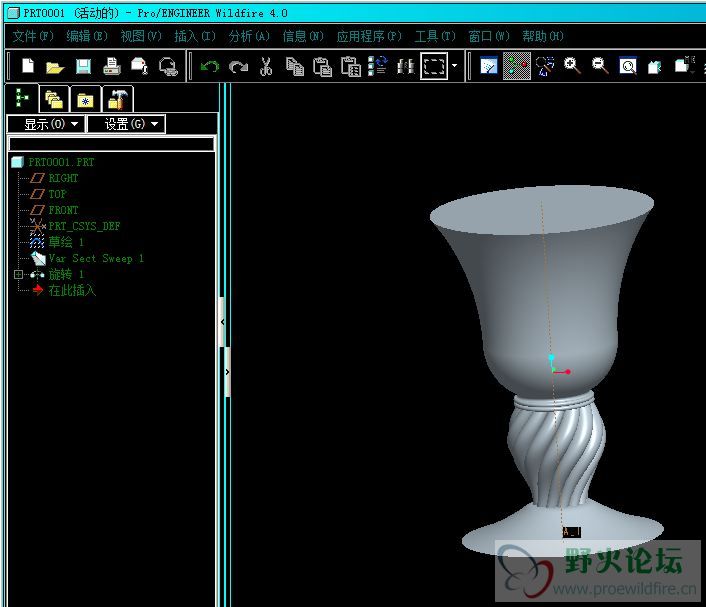
Task: Switch to the Favorites folder tab
Action: pyautogui.click(x=85, y=100)
